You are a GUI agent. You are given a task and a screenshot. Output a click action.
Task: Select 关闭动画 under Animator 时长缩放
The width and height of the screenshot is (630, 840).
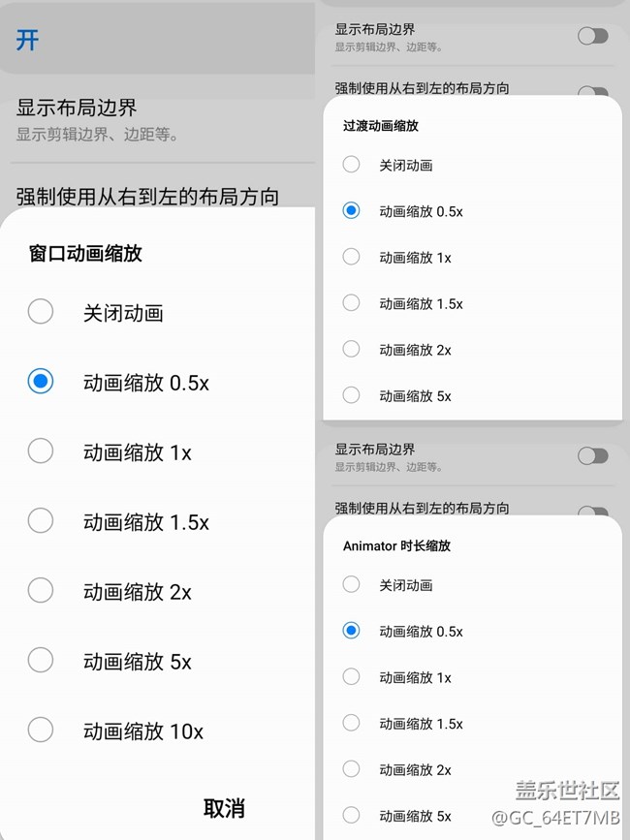tap(352, 584)
